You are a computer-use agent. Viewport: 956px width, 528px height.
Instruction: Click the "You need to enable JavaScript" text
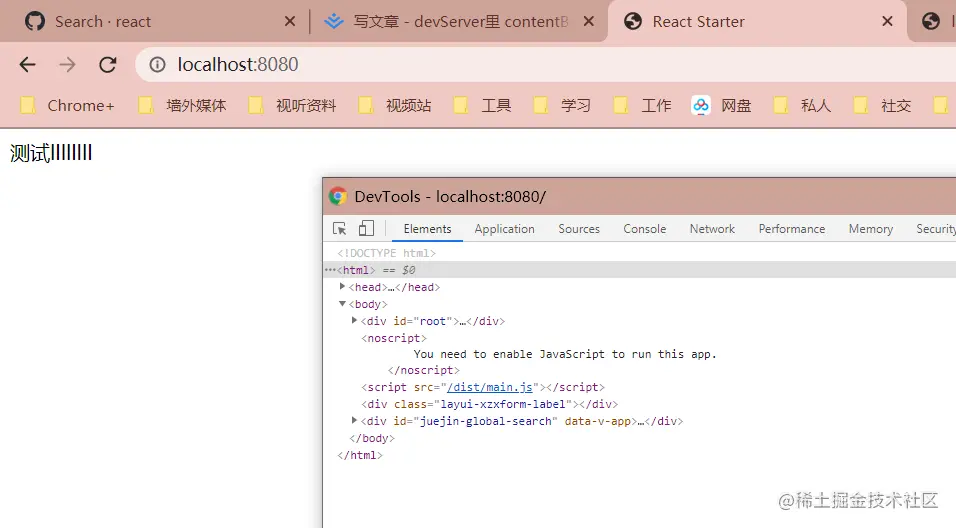pyautogui.click(x=565, y=354)
